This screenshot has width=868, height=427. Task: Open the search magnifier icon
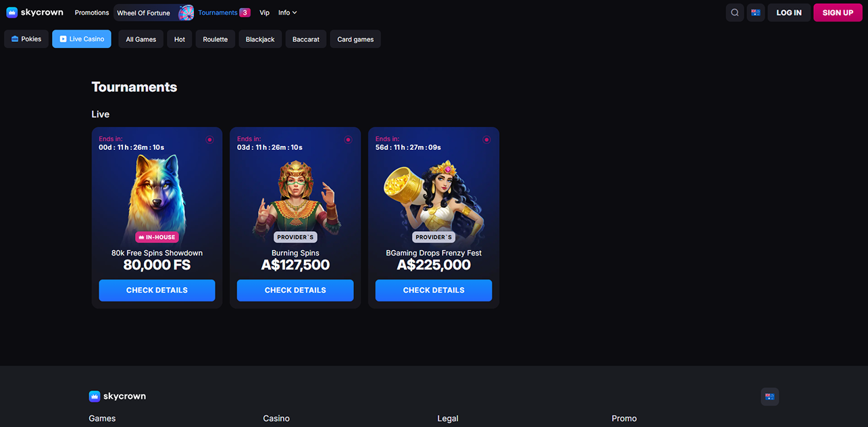click(735, 13)
